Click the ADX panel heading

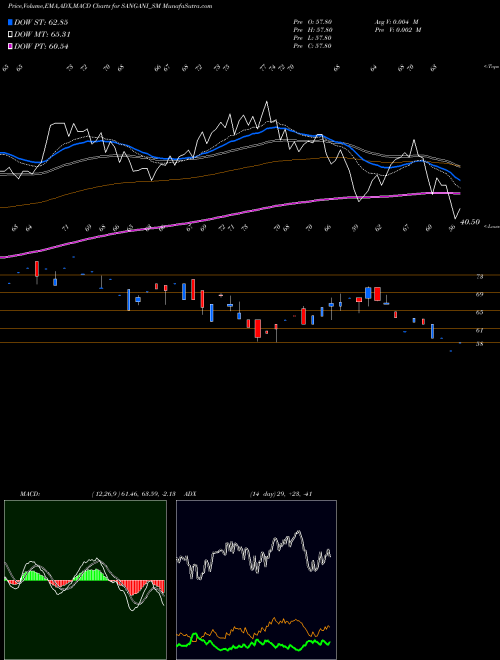(190, 494)
